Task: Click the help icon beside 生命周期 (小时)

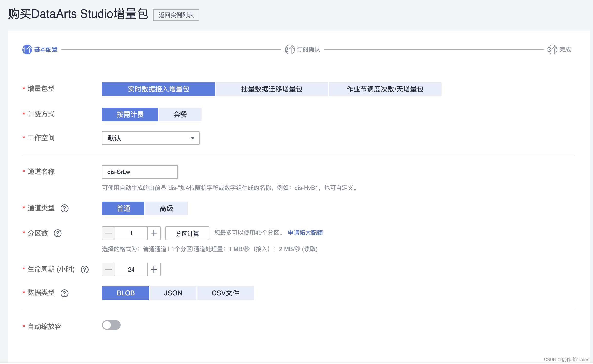Action: pyautogui.click(x=85, y=270)
